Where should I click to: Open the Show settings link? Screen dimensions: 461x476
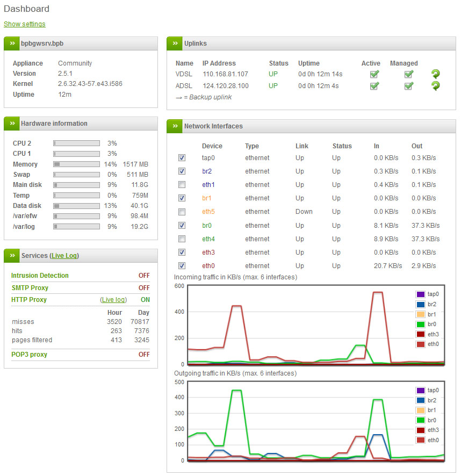[x=25, y=24]
